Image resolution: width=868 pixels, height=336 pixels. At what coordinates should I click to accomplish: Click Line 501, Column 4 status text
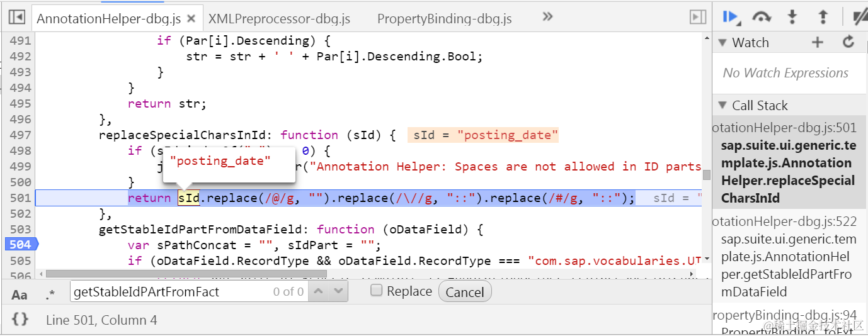point(101,320)
